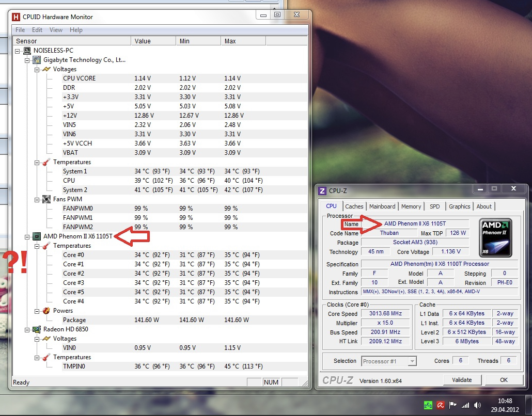Collapse the Radeon Temperatures group
This screenshot has width=532, height=416.
pyautogui.click(x=37, y=357)
